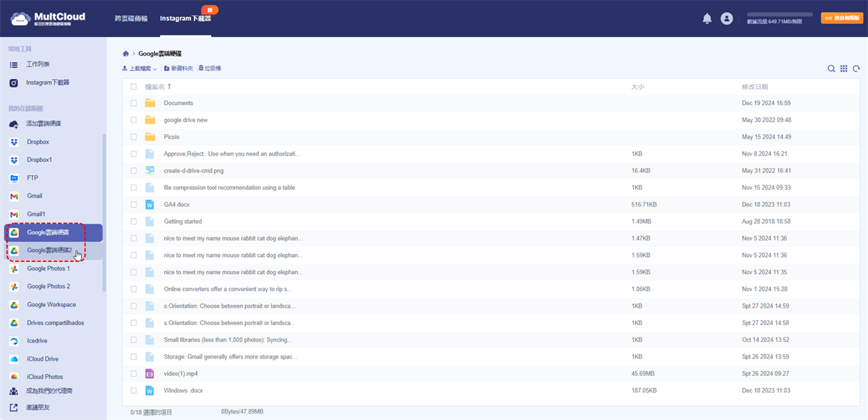Click the data traffic usage bar
This screenshot has width=868, height=420.
point(780,14)
